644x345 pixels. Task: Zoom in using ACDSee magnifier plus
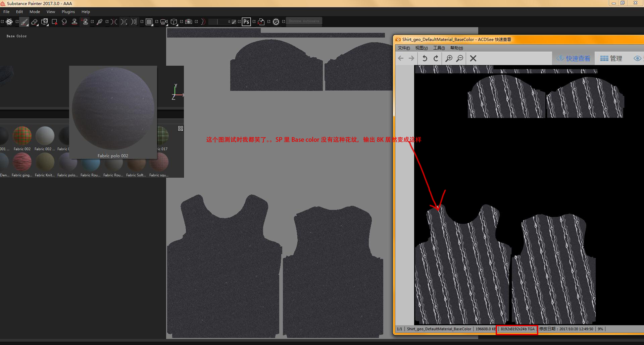coord(449,58)
